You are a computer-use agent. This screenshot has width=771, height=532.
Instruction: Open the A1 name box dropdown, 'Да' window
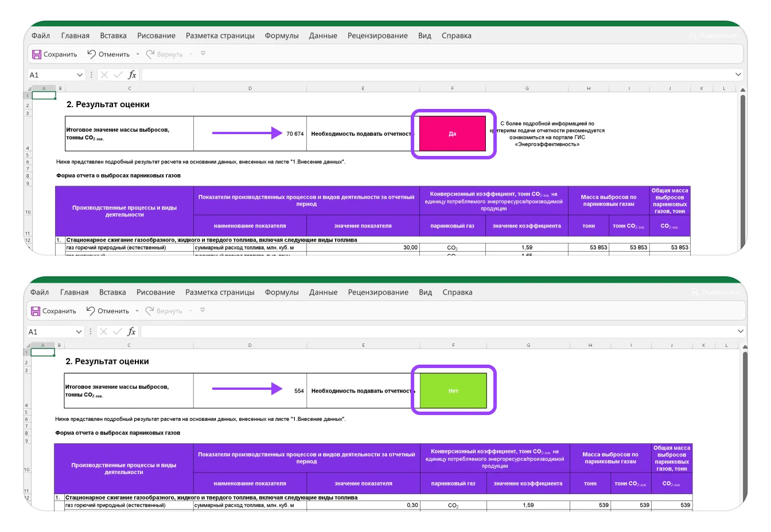pos(80,75)
